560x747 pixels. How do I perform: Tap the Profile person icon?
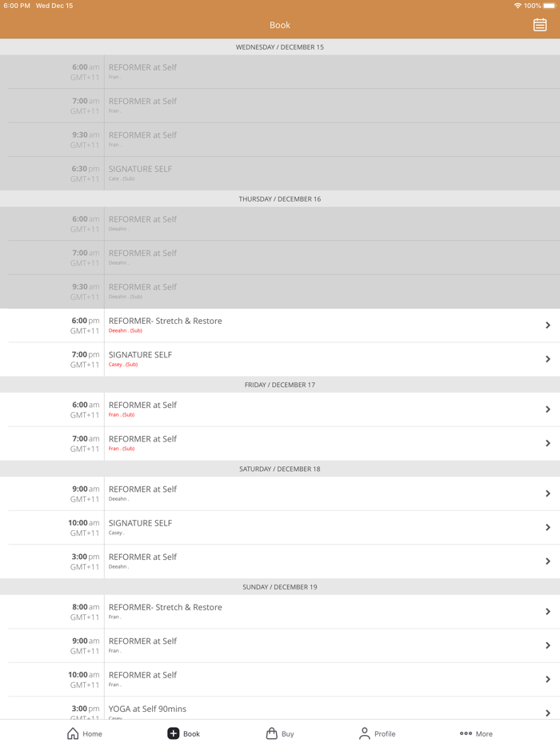[x=365, y=733]
